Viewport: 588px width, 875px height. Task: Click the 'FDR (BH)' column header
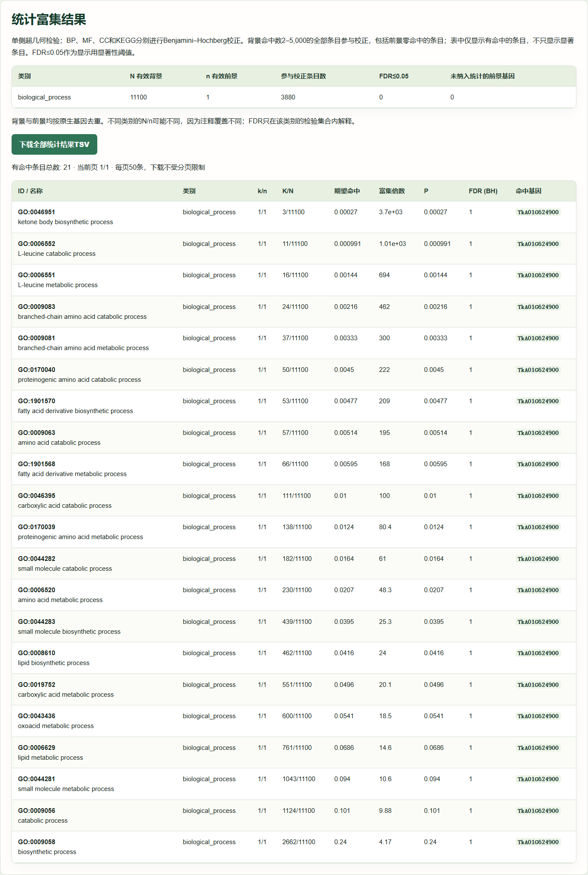483,191
